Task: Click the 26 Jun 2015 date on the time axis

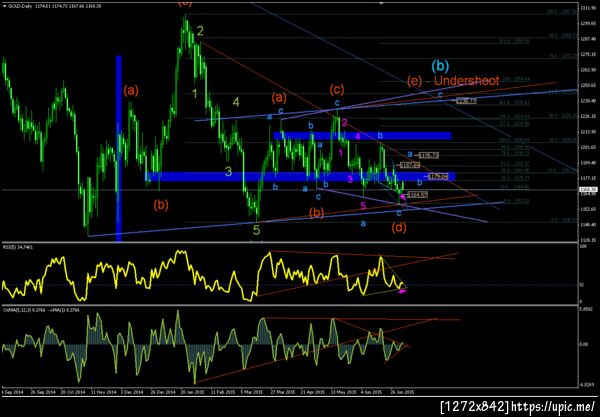Action: tap(401, 392)
